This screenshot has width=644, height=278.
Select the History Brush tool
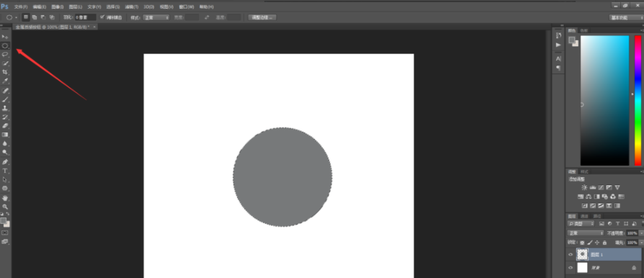coord(5,117)
